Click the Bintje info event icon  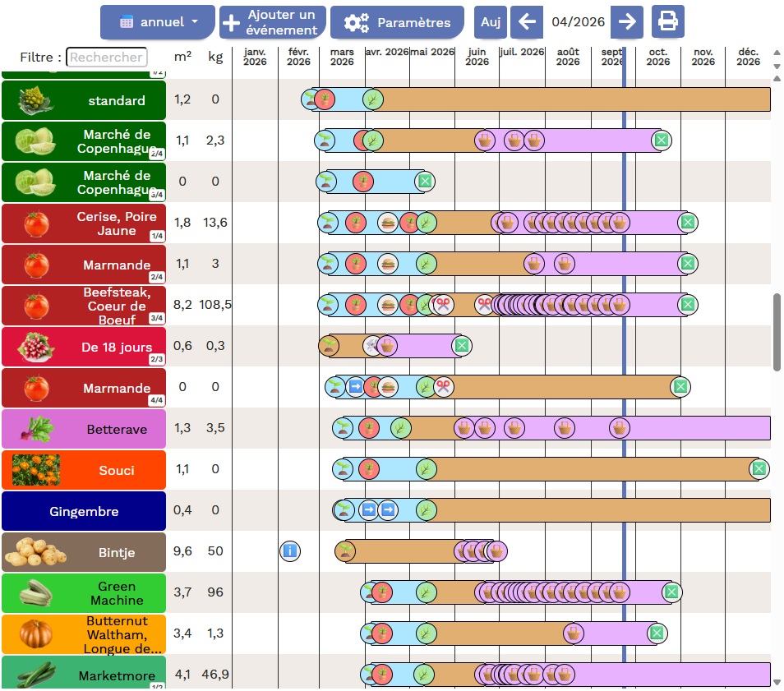click(x=290, y=551)
